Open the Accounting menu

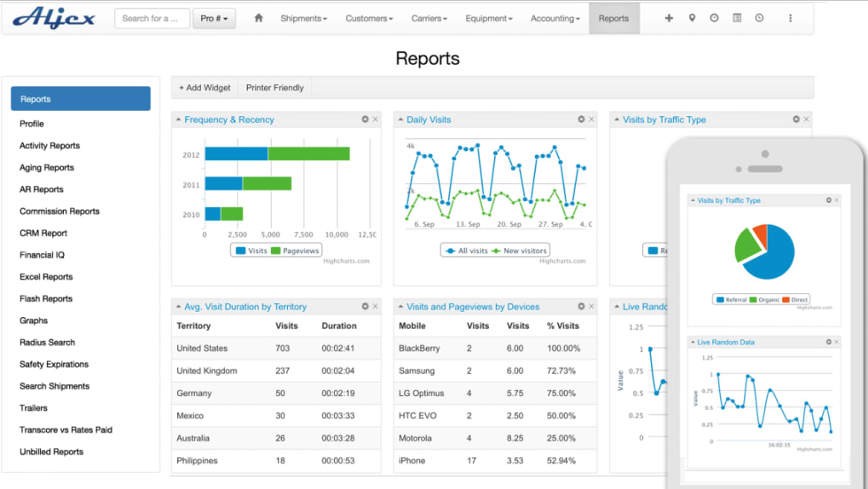coord(554,19)
